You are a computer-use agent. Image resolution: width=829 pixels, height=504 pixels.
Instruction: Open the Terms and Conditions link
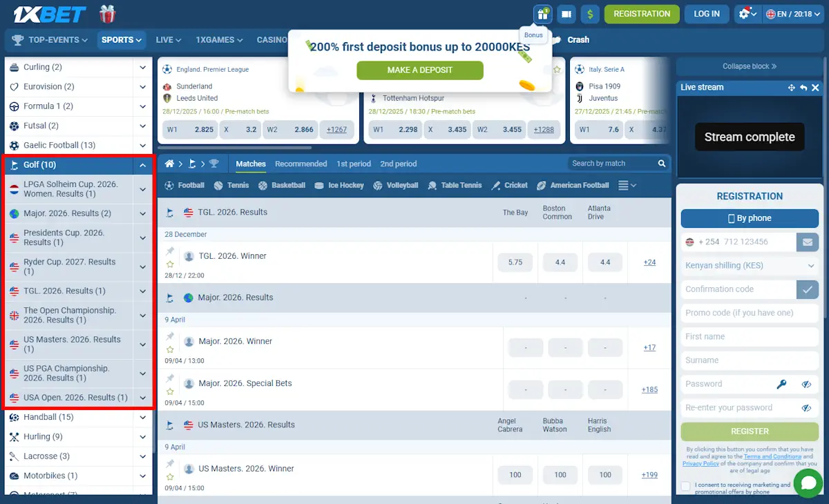(772, 456)
